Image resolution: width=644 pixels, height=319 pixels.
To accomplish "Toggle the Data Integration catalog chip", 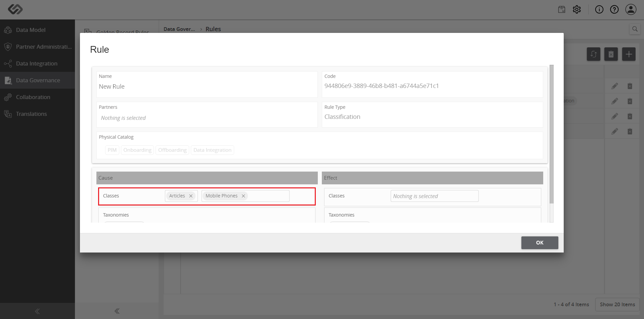I will 212,150.
